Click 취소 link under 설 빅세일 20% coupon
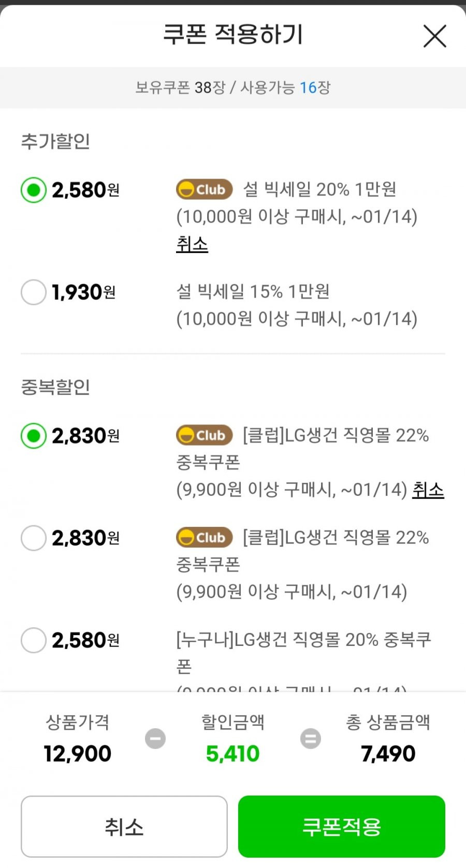 point(192,243)
